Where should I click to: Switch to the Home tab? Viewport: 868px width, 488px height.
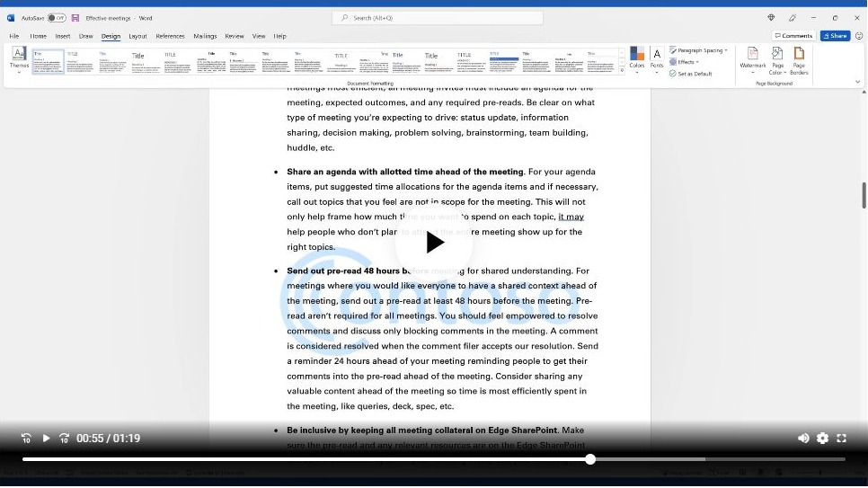(39, 36)
